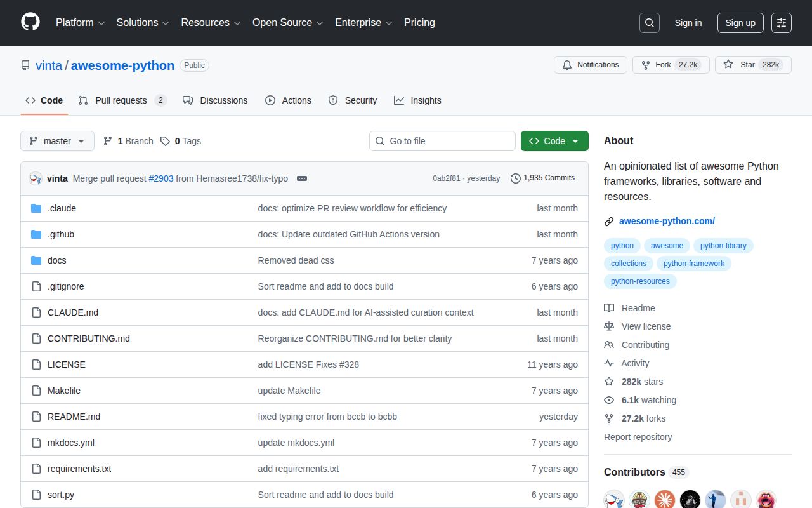Viewport: 812px width, 508px height.
Task: Open the commit ellipsis toggle
Action: click(301, 178)
